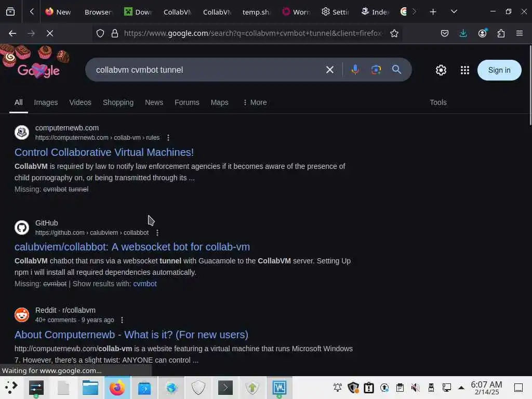Image resolution: width=532 pixels, height=399 pixels.
Task: Expand the list all tabs dropdown
Action: [454, 12]
